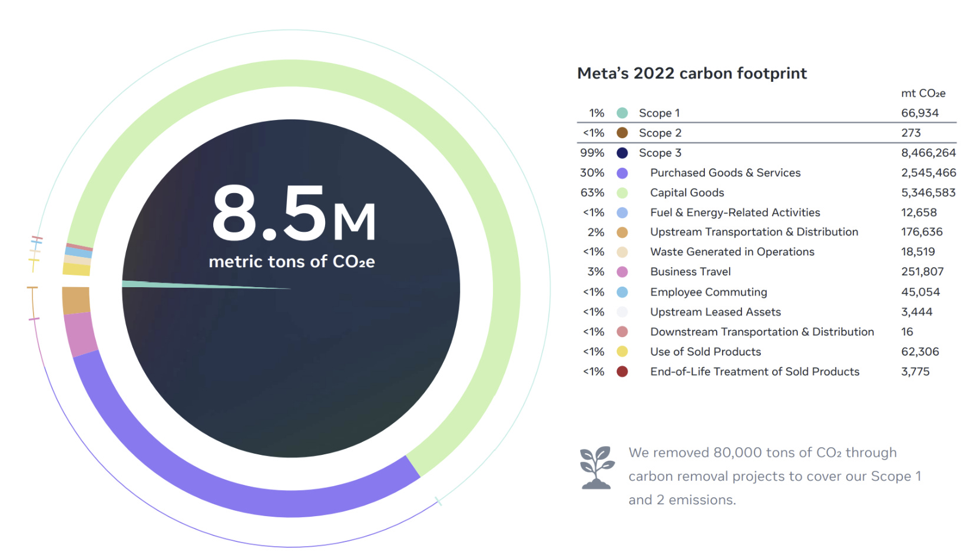Click the Scope 3 navy legend dot

pyautogui.click(x=622, y=153)
